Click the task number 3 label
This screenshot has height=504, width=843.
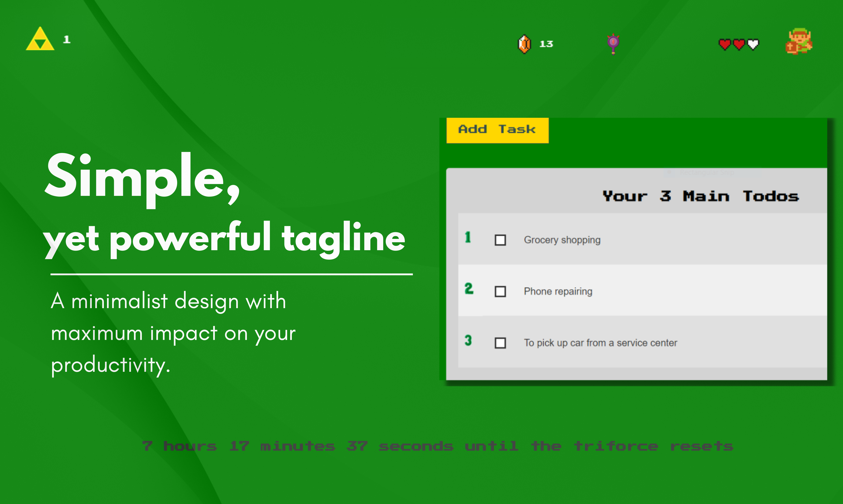coord(468,340)
